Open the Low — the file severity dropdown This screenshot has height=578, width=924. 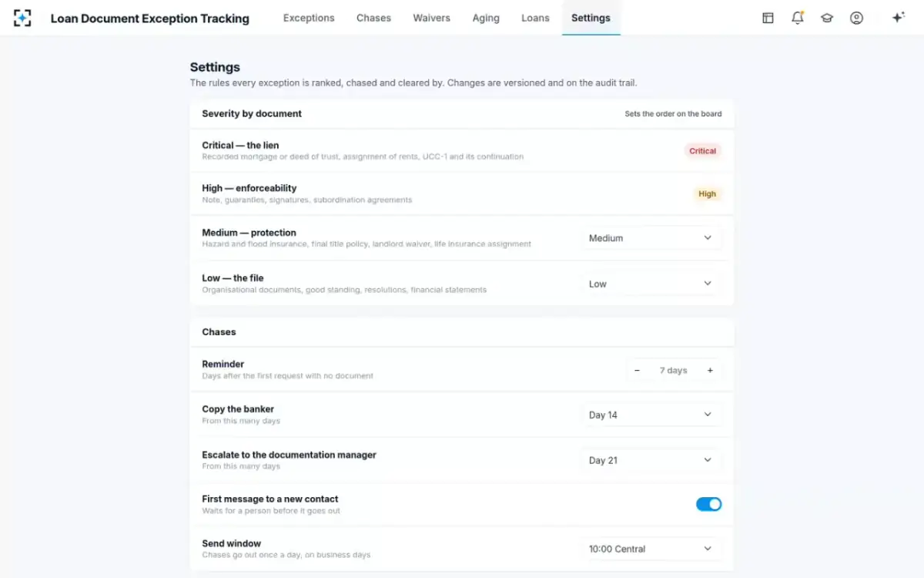click(x=651, y=284)
